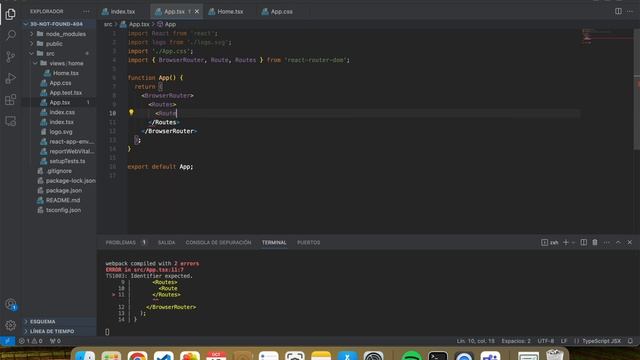Open README.md in the file tree

[x=63, y=200]
